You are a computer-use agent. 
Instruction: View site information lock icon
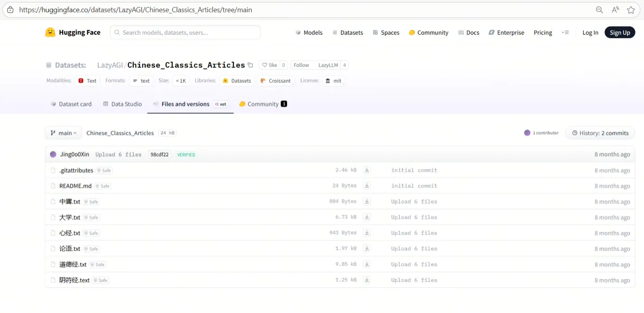click(x=10, y=10)
